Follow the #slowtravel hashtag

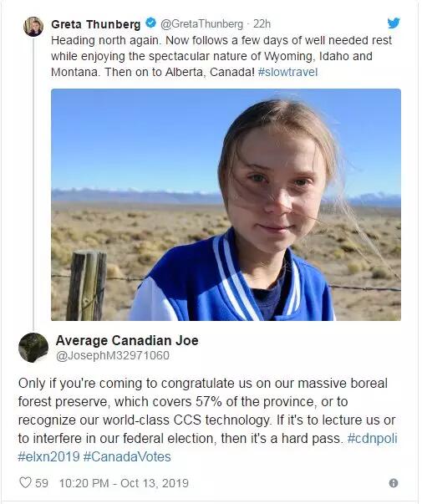click(x=287, y=72)
